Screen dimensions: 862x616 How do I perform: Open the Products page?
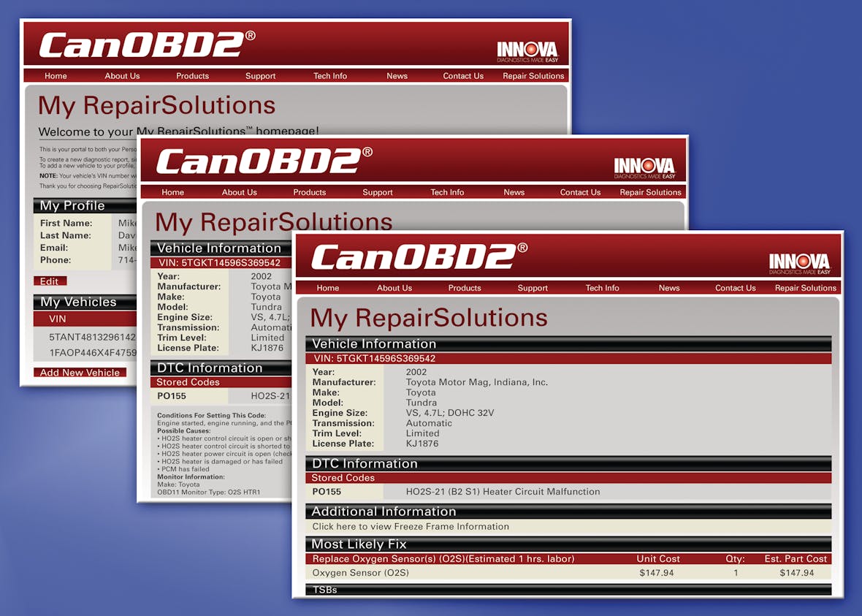465,288
